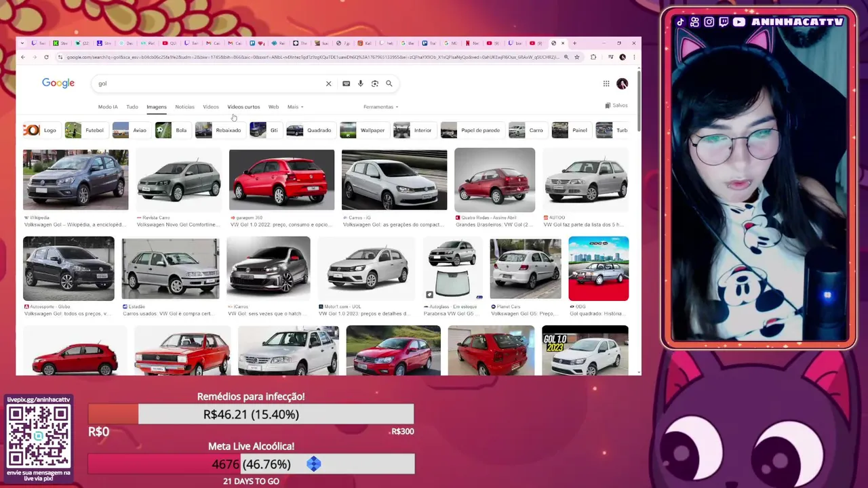The width and height of the screenshot is (868, 488).
Task: Open a new browser tab with plus icon
Action: [x=574, y=43]
